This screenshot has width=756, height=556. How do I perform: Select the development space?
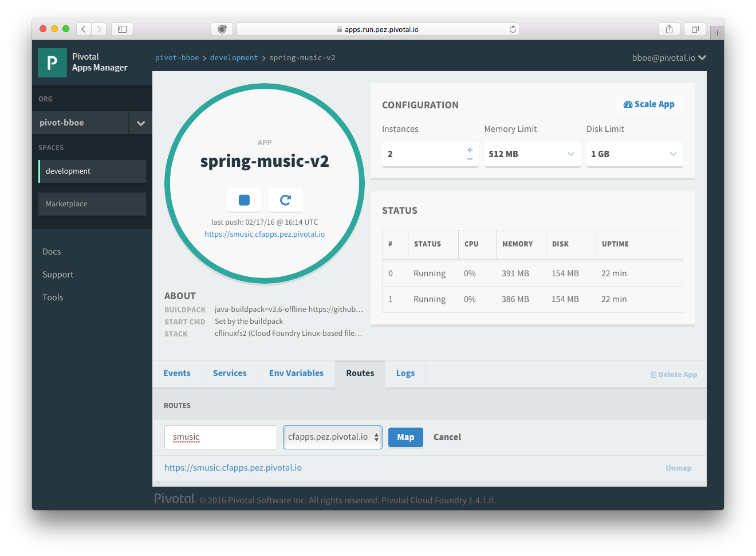click(92, 171)
